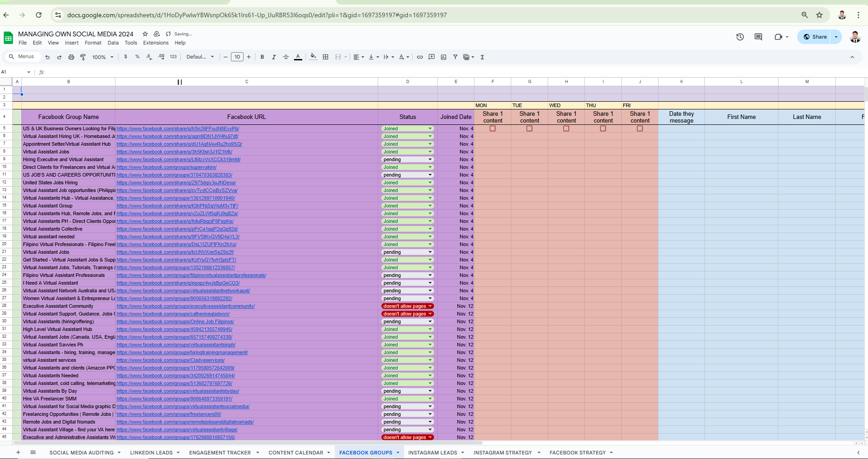
Task: Collapse the toolbar with the chevron
Action: [x=852, y=57]
